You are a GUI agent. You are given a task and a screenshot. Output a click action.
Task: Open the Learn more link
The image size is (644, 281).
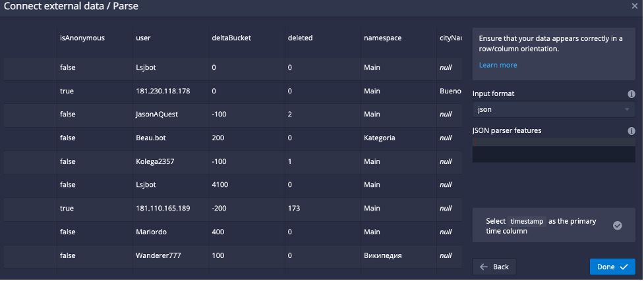pos(498,64)
